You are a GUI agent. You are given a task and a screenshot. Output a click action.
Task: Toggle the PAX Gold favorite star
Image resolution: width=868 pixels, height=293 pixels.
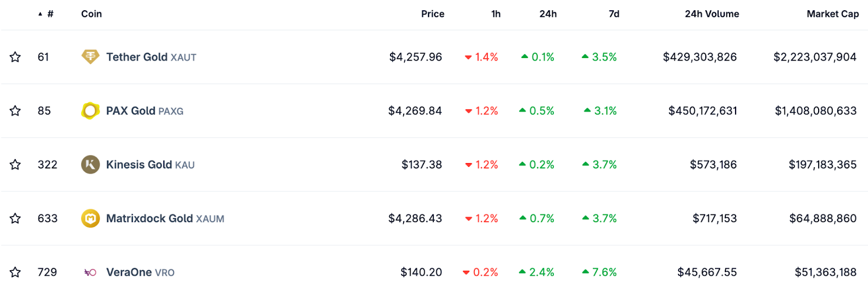tap(15, 110)
